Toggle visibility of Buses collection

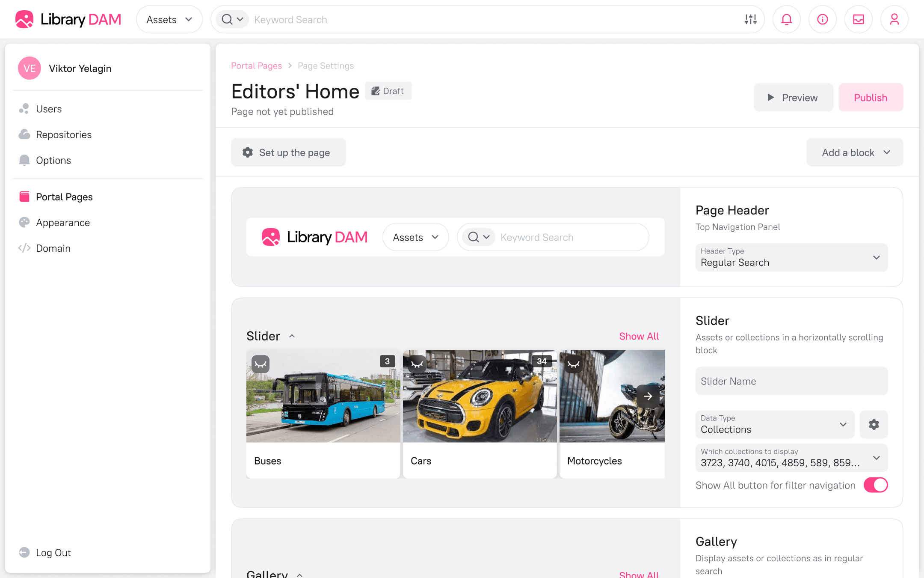260,364
